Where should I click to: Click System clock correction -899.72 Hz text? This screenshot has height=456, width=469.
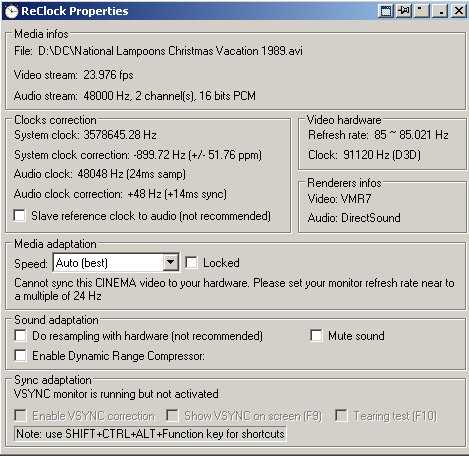coord(138,155)
